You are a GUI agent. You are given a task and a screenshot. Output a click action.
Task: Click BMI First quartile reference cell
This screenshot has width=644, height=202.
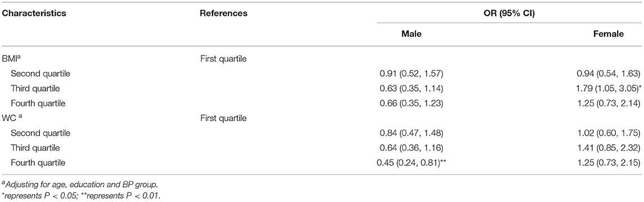(x=223, y=58)
